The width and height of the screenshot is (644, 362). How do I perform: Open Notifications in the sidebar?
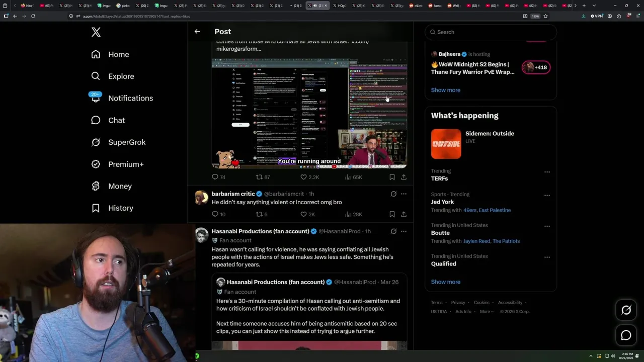122,98
